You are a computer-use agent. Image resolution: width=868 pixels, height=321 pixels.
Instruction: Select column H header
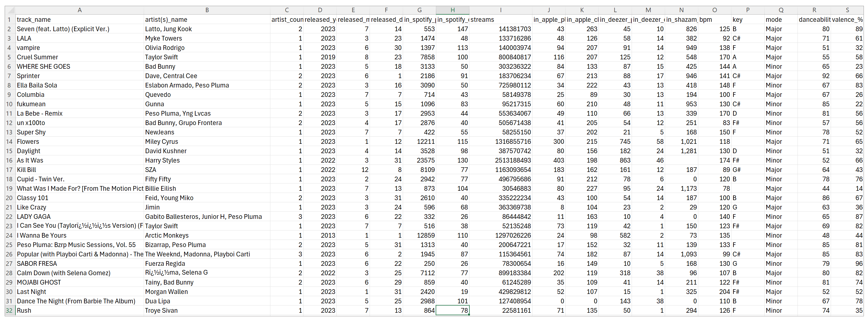tap(452, 10)
